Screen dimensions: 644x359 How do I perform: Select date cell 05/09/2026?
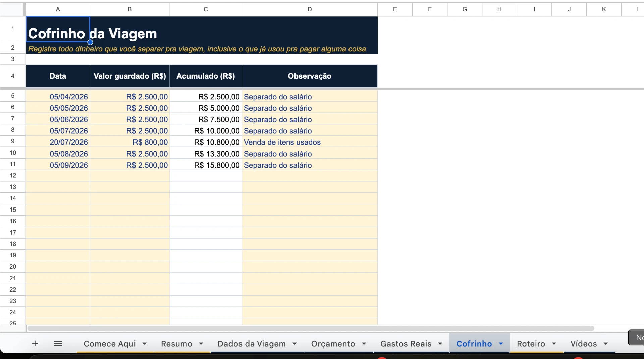pyautogui.click(x=58, y=165)
